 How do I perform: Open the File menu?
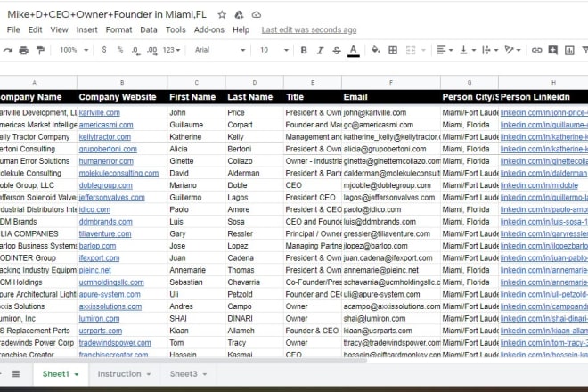click(x=13, y=29)
